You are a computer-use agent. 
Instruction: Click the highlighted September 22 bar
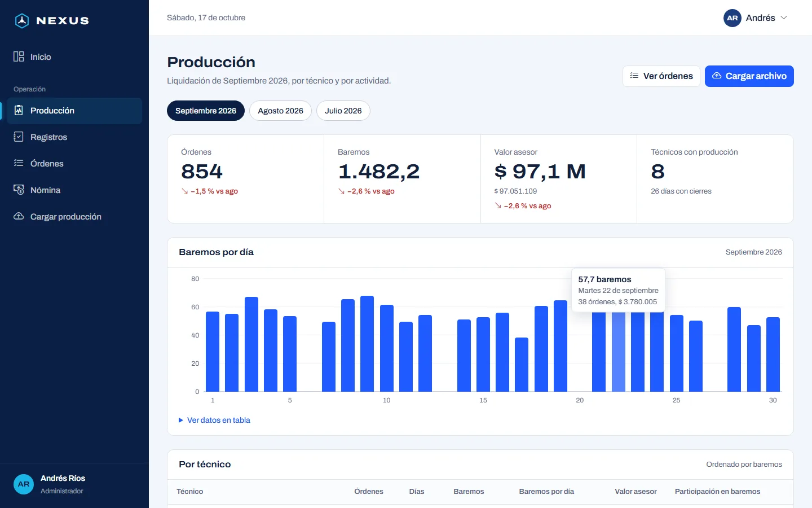coord(619,351)
